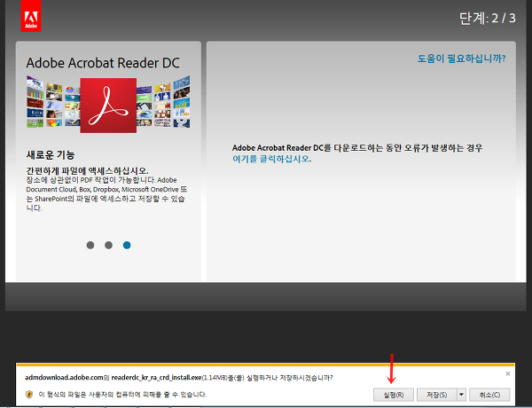Viewport: 532px width, 408px height.
Task: Open the 도움이 필요하십니까? help link
Action: pos(461,59)
